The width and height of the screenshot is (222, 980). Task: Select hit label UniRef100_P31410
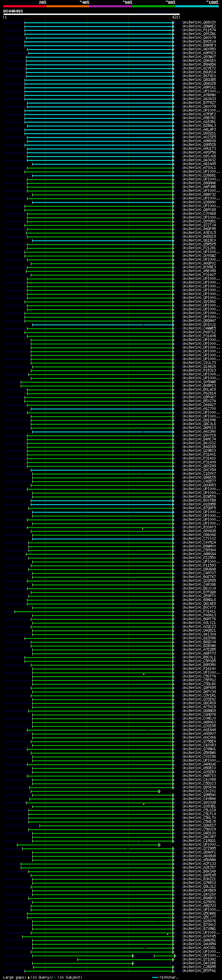click(x=199, y=459)
